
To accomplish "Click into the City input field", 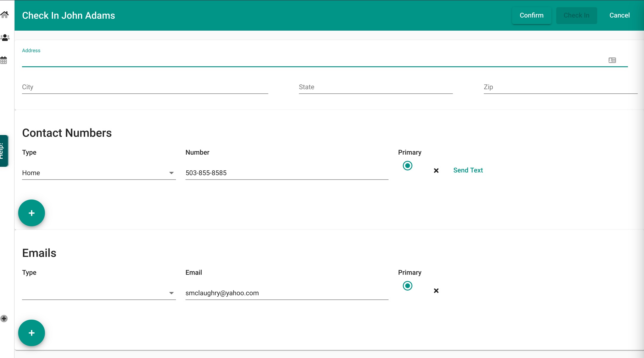I will (x=145, y=87).
